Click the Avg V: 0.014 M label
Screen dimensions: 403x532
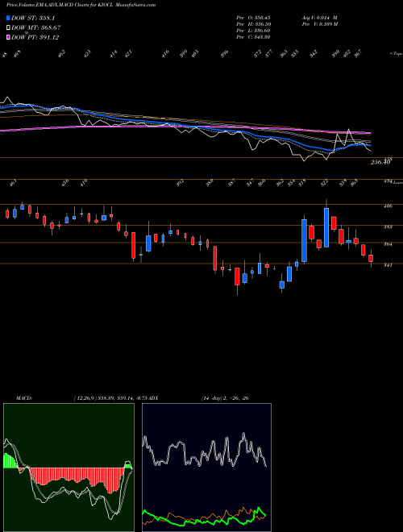coord(319,17)
